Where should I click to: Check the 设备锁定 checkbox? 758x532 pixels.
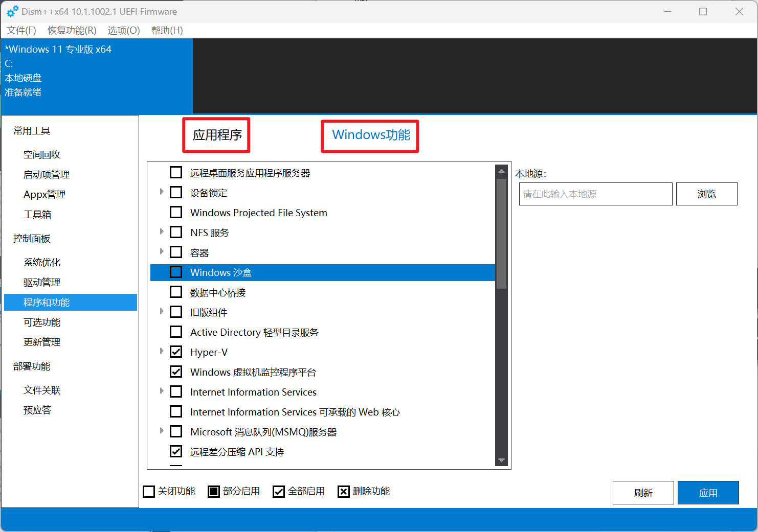pyautogui.click(x=176, y=192)
